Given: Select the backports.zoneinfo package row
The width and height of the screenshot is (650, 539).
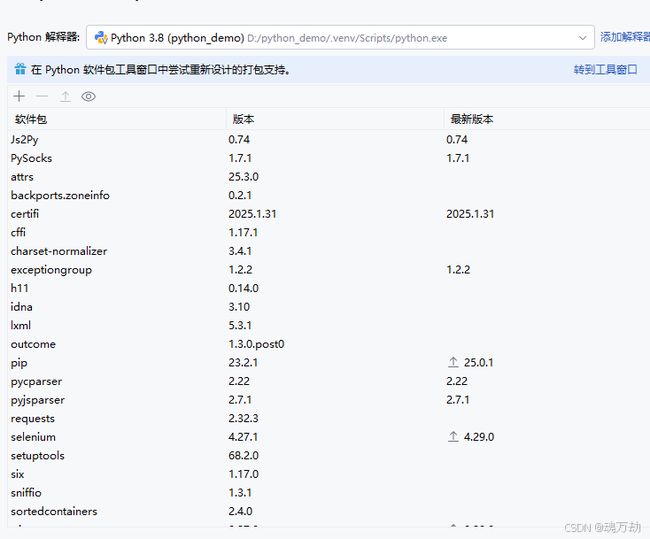Looking at the screenshot, I should coord(328,195).
